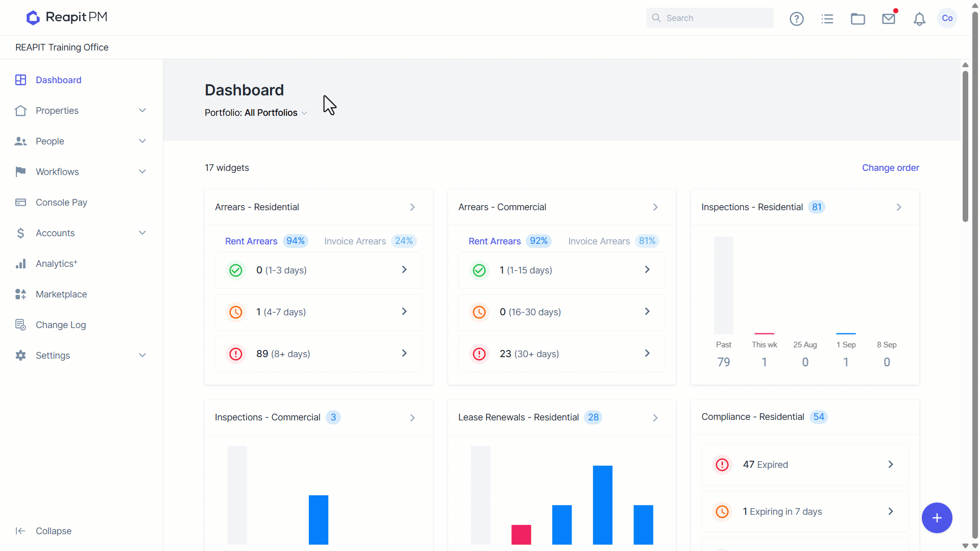Click the Search input field
Viewport: 980px width, 551px height.
click(709, 18)
